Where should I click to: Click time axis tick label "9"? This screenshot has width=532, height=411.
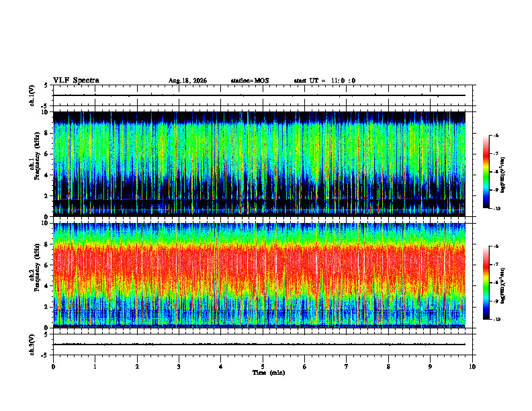[x=430, y=367]
